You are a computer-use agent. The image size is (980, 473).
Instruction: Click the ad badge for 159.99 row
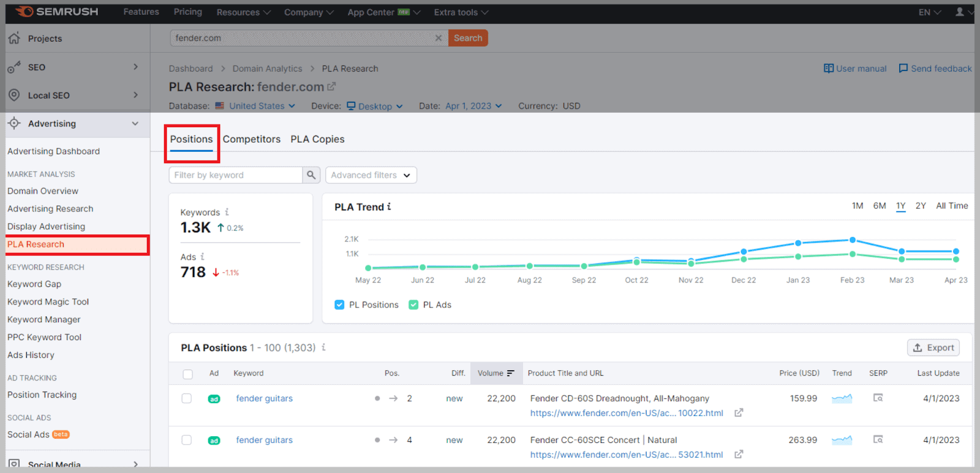[x=214, y=399]
